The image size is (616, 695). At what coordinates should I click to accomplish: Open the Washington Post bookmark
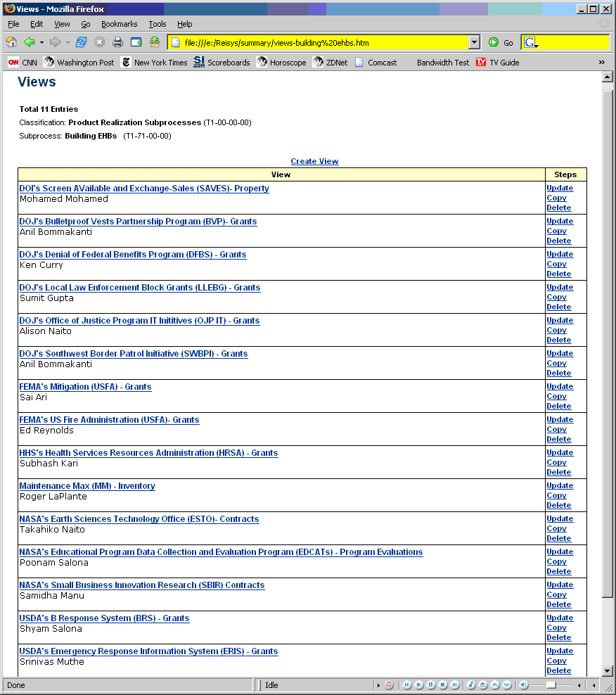point(79,63)
